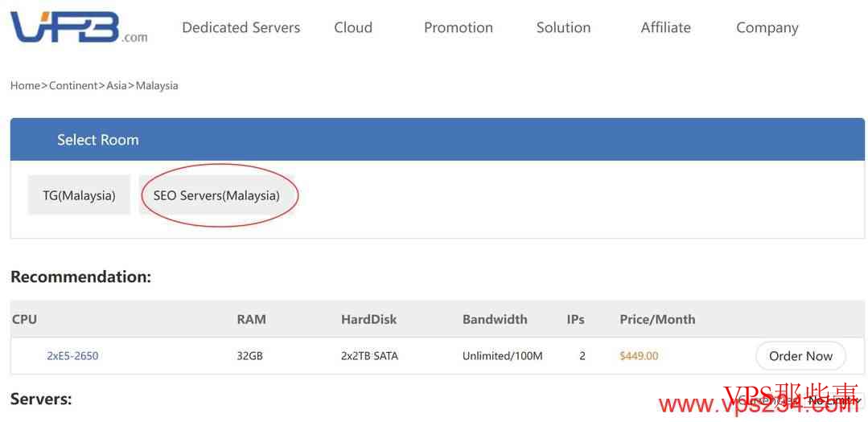This screenshot has height=422, width=868.
Task: Click the VPB.com logo
Action: 79,27
